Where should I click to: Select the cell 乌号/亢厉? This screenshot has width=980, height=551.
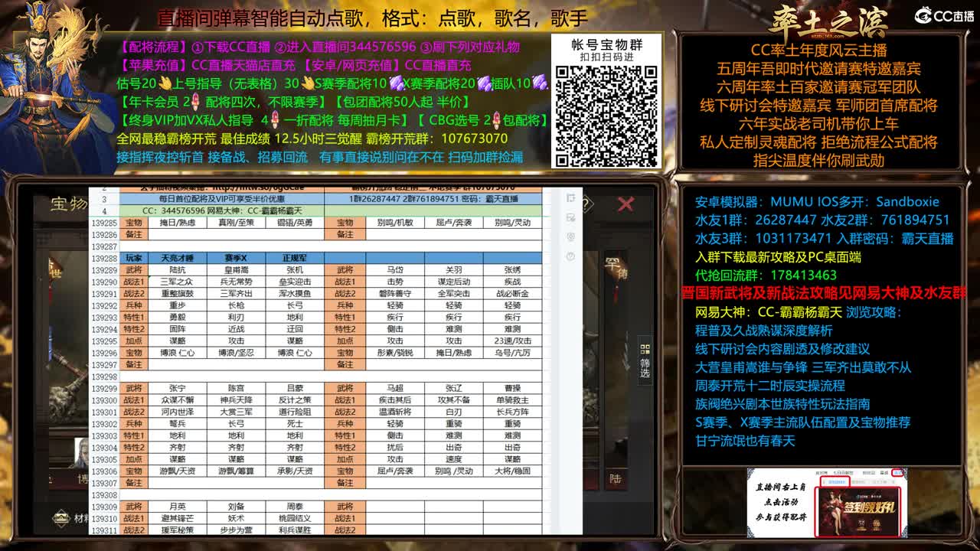pyautogui.click(x=512, y=353)
